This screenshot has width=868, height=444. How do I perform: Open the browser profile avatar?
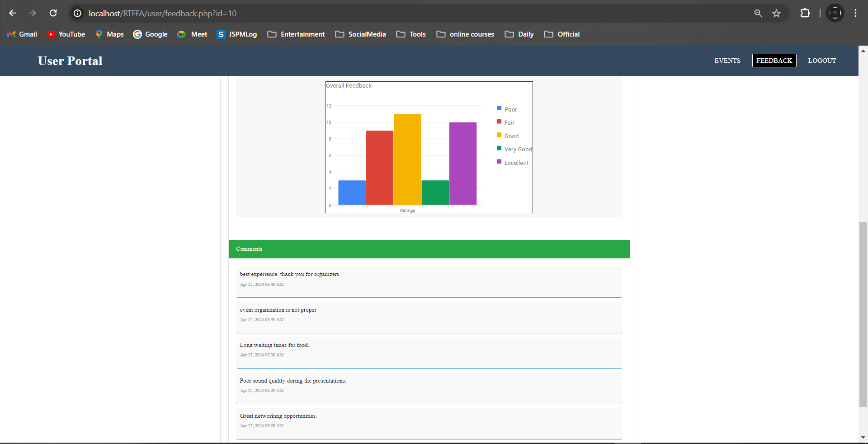(835, 13)
